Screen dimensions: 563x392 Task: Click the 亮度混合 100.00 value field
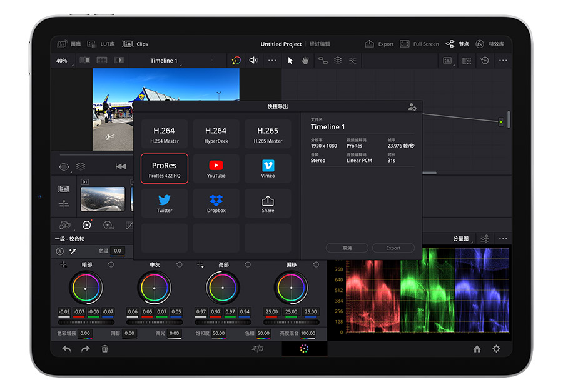[308, 333]
